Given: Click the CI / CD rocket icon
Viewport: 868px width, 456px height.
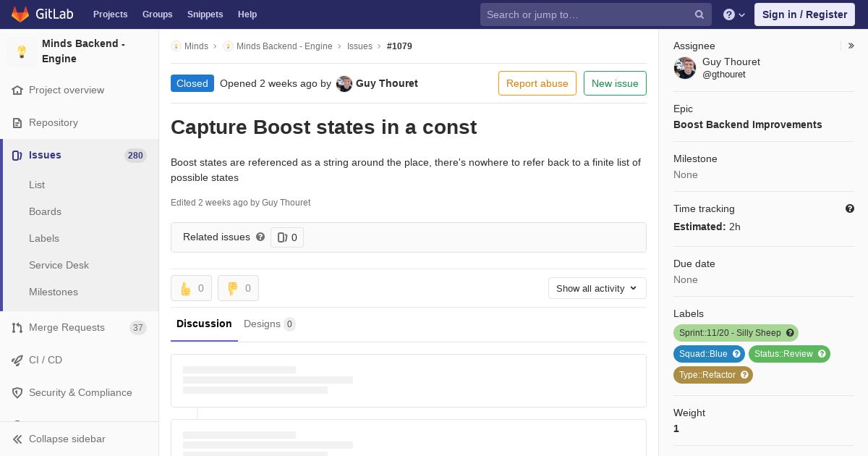Looking at the screenshot, I should [x=17, y=360].
